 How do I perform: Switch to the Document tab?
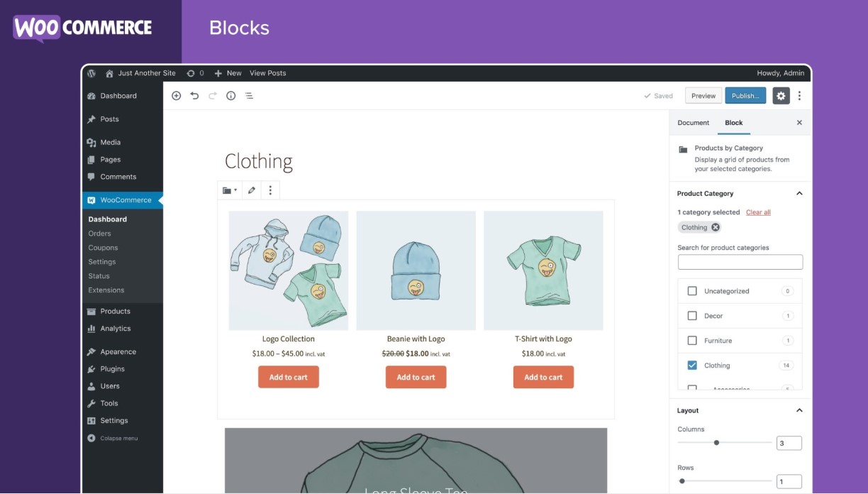click(x=693, y=123)
